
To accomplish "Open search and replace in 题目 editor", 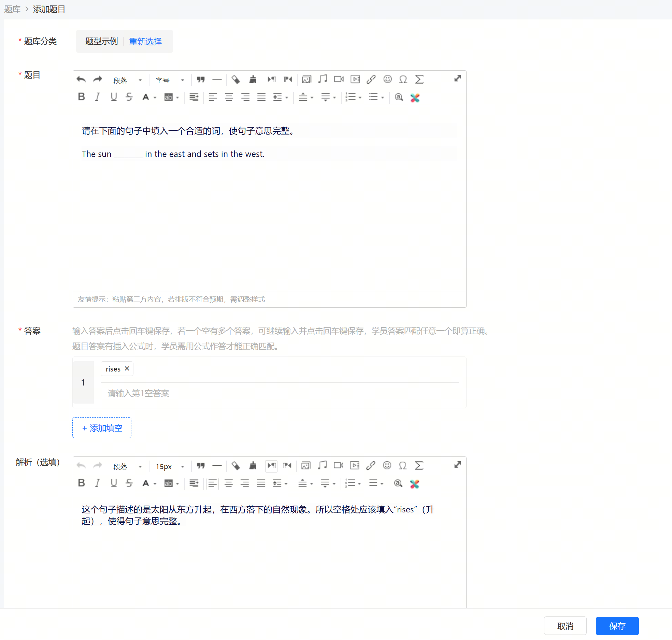I will 399,97.
